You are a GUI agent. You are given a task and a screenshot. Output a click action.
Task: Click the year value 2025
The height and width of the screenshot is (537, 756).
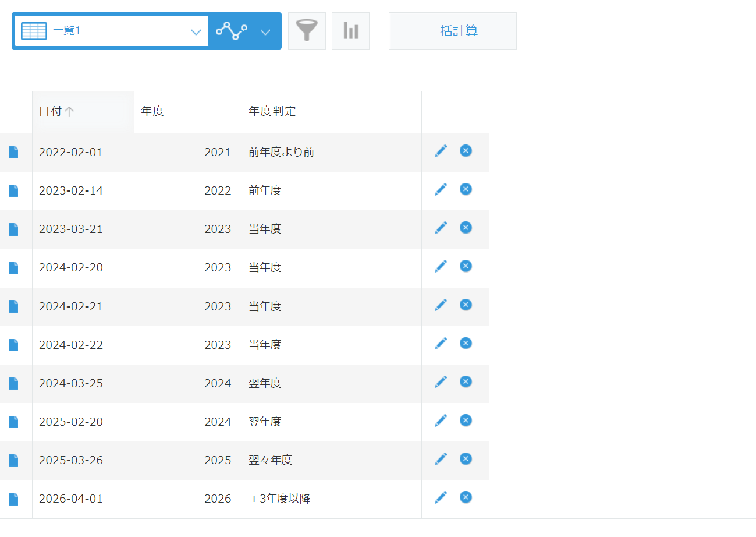point(218,461)
